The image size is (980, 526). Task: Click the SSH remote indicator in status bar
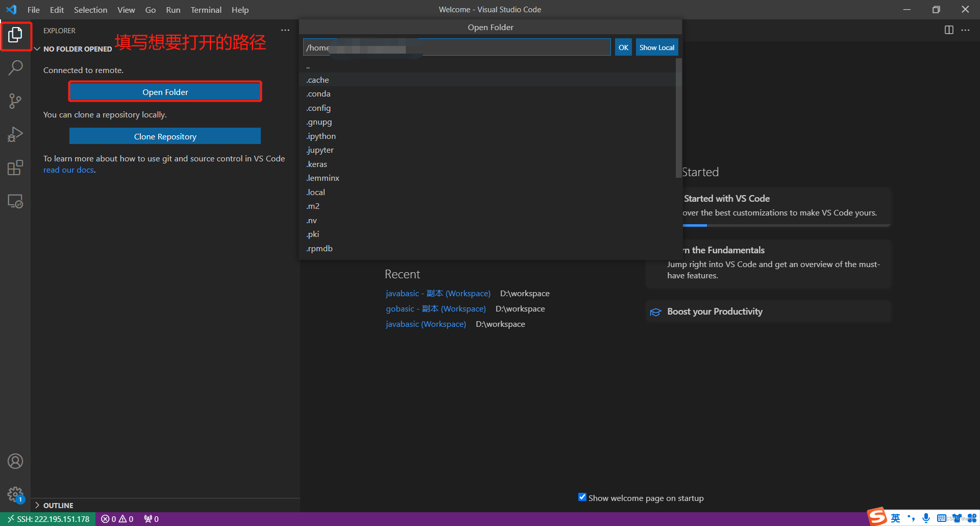pyautogui.click(x=47, y=519)
